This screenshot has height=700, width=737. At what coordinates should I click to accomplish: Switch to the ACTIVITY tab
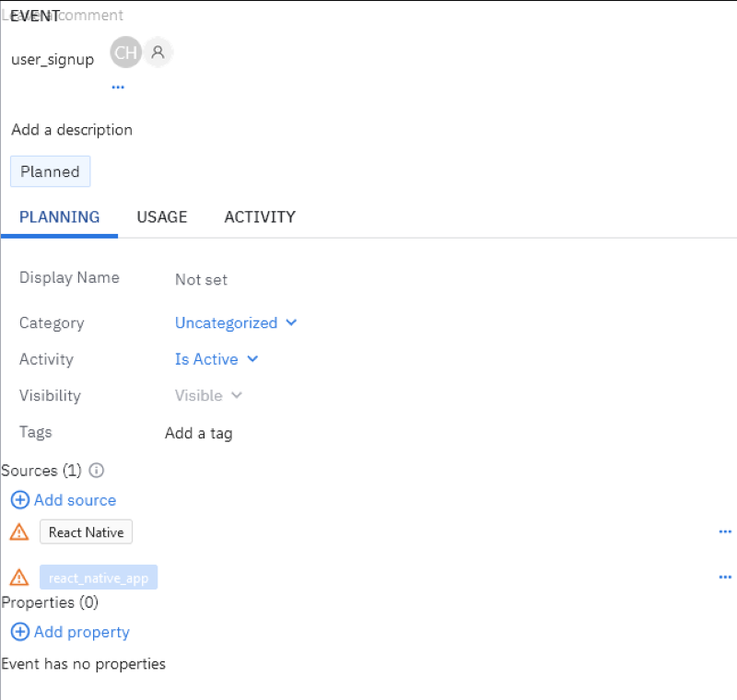[x=260, y=217]
